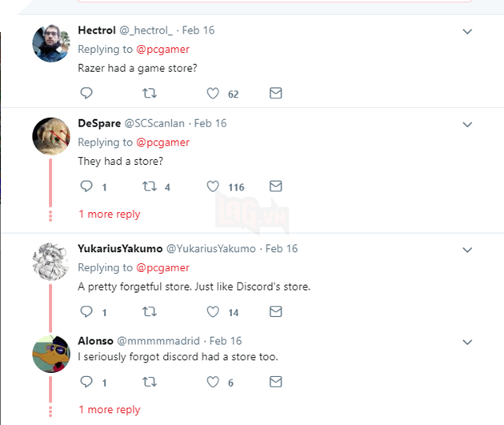Share DeSpare's tweet via message envelope
Screen dimensions: 504x425
click(x=275, y=186)
